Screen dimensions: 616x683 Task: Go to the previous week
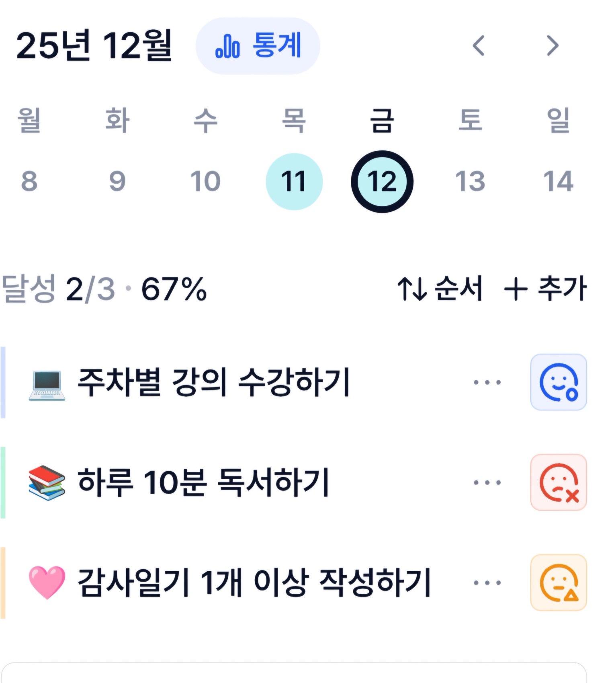[478, 45]
